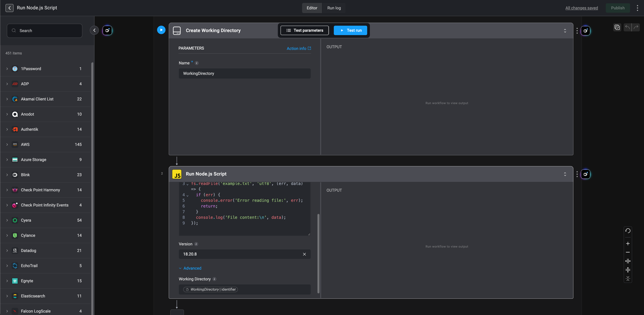Open the AI assistant icon beside Create Working Directory
Viewport: 644px width, 315px height.
point(586,31)
